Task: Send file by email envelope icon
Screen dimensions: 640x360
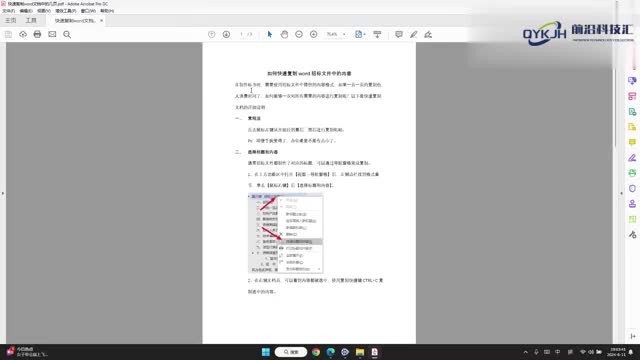Action: (x=52, y=34)
